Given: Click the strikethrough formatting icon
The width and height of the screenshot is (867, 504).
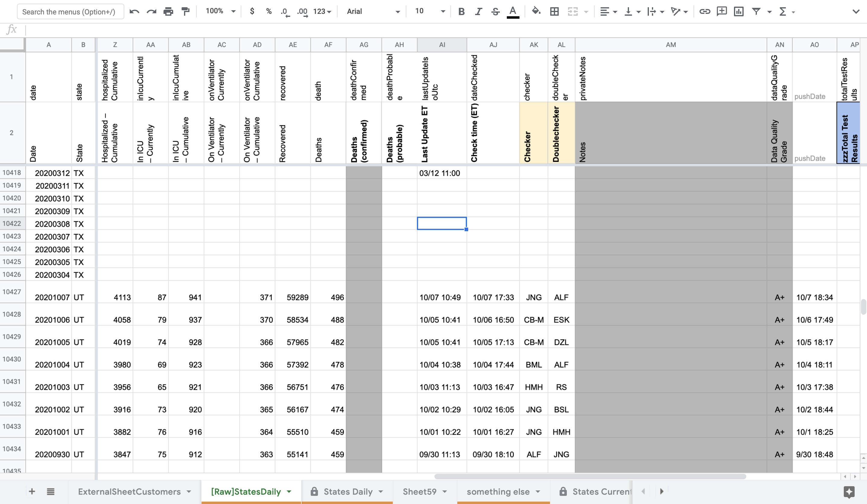Looking at the screenshot, I should click(x=495, y=11).
